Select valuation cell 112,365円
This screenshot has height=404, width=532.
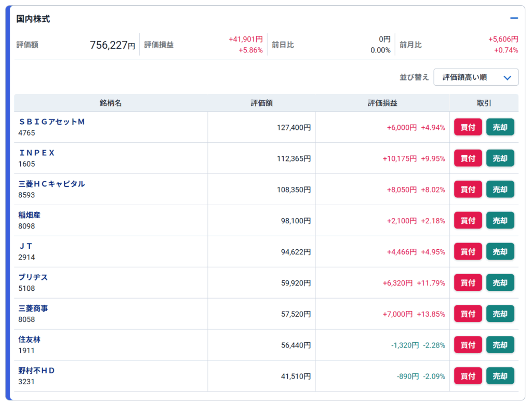click(294, 159)
